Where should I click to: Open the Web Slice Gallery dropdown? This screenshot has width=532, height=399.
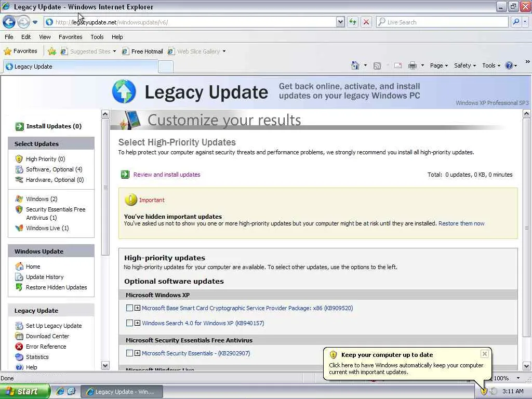(x=224, y=51)
